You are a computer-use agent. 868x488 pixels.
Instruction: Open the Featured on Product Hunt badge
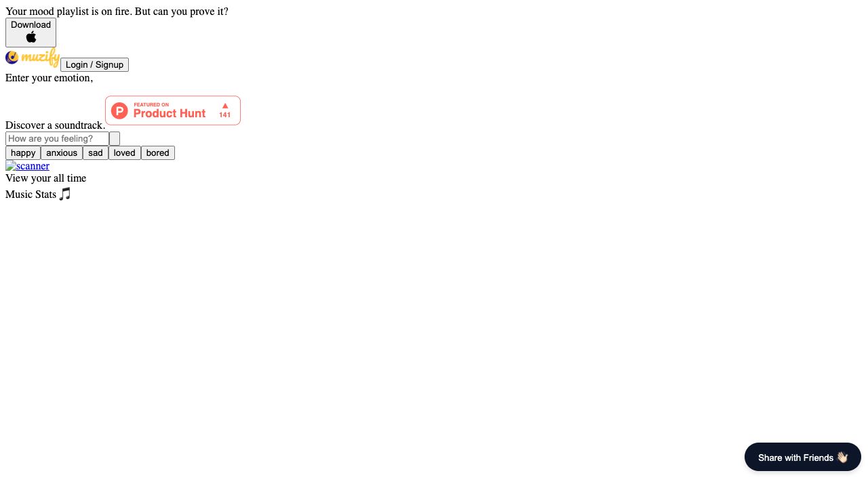(x=173, y=110)
